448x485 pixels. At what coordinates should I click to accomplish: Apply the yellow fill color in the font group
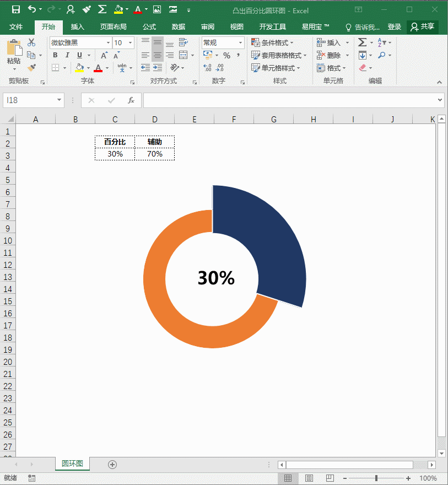tap(79, 68)
